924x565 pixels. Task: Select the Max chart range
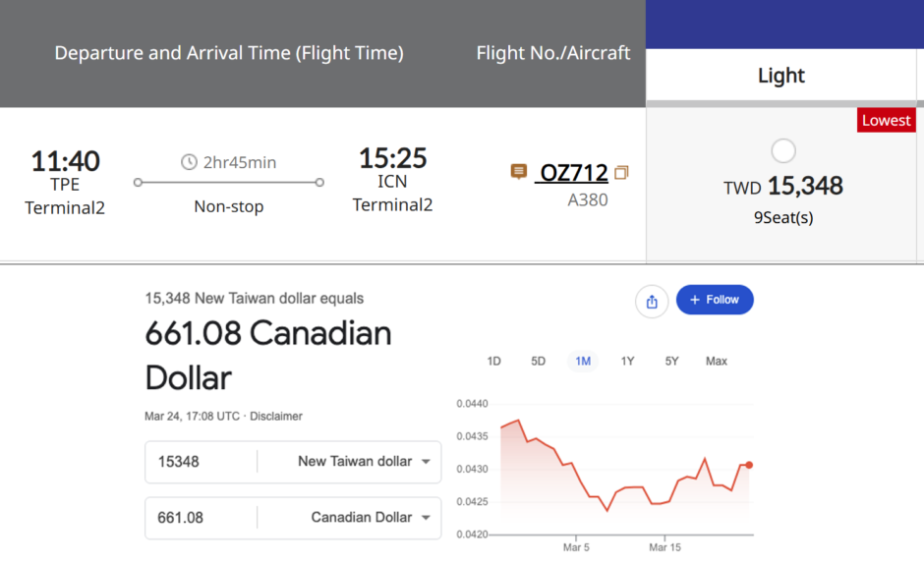[x=717, y=362]
